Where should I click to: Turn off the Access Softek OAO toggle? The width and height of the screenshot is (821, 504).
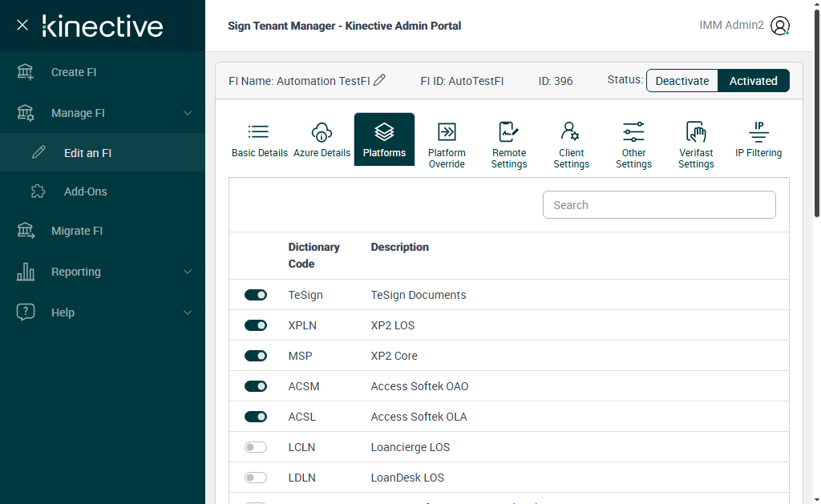click(256, 386)
